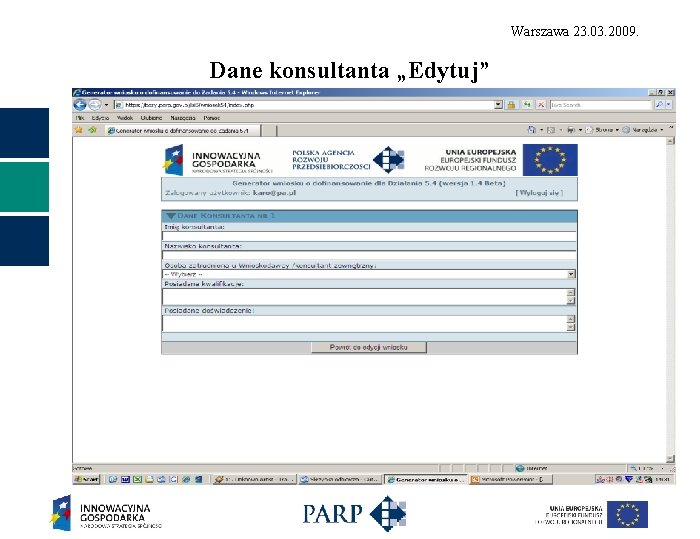Click the Stop loading red X icon
Viewport: 700px width, 539px height.
point(541,104)
